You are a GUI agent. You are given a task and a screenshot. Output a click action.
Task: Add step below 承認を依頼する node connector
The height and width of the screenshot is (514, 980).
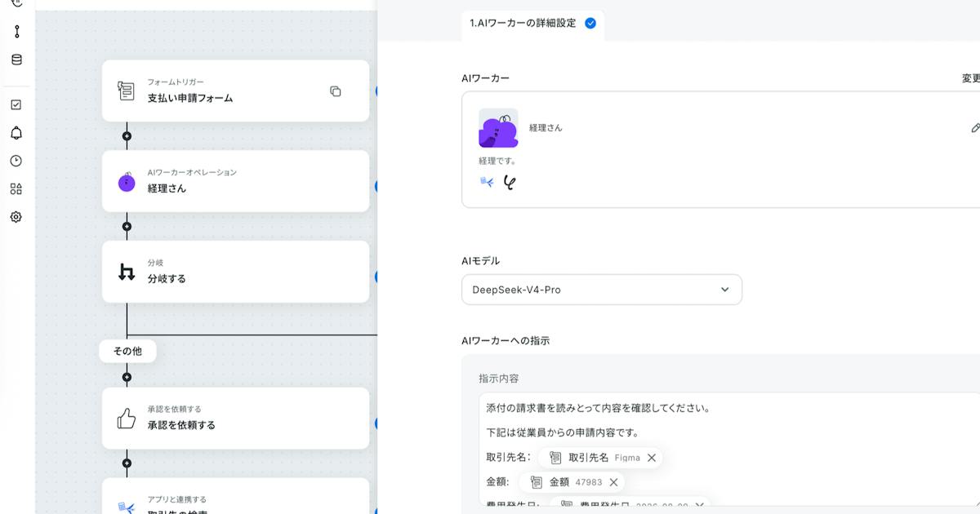tap(127, 463)
